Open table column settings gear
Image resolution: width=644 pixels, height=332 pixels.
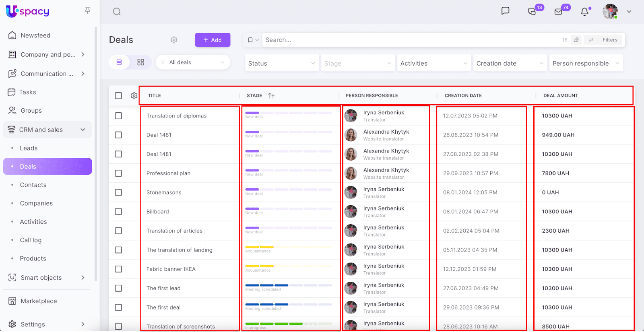point(134,96)
